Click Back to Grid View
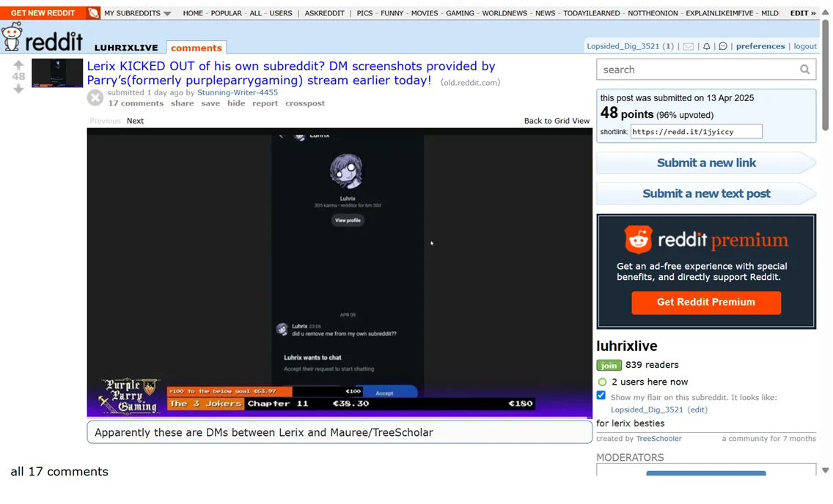Viewport: 833px width, 504px height. (x=557, y=121)
